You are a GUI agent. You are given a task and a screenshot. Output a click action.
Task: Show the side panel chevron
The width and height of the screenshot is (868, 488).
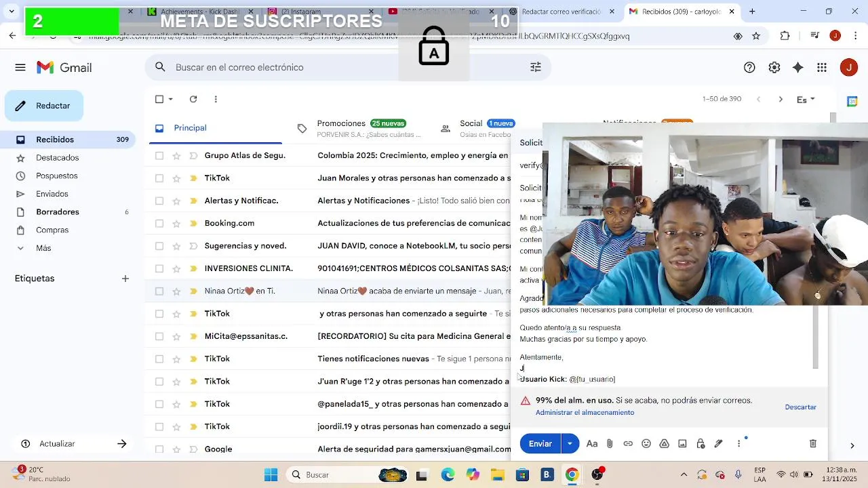click(x=852, y=445)
